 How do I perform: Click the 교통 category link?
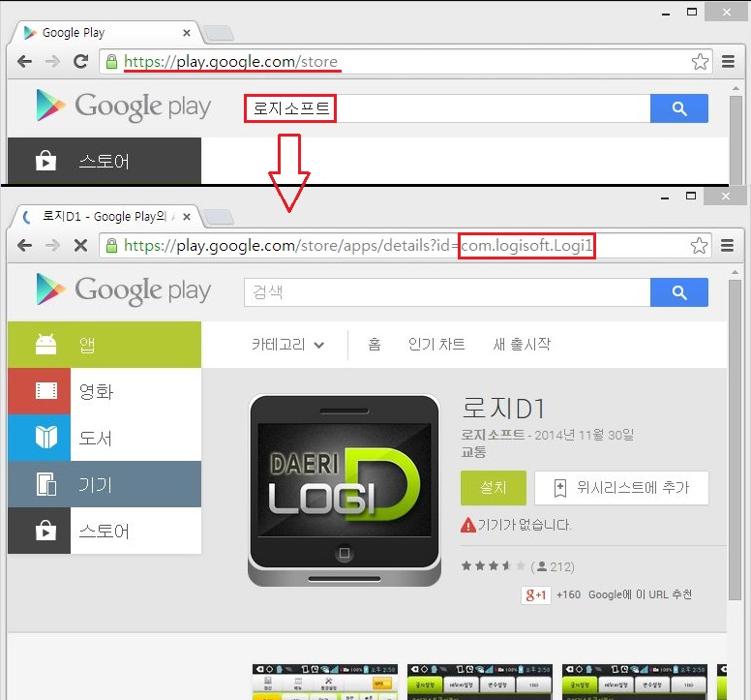click(x=473, y=452)
